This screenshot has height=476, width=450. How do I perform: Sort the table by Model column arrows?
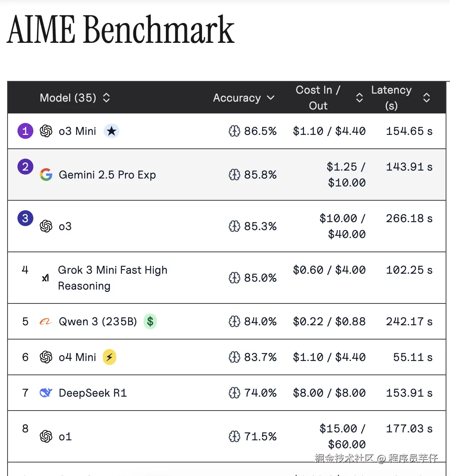coord(106,98)
